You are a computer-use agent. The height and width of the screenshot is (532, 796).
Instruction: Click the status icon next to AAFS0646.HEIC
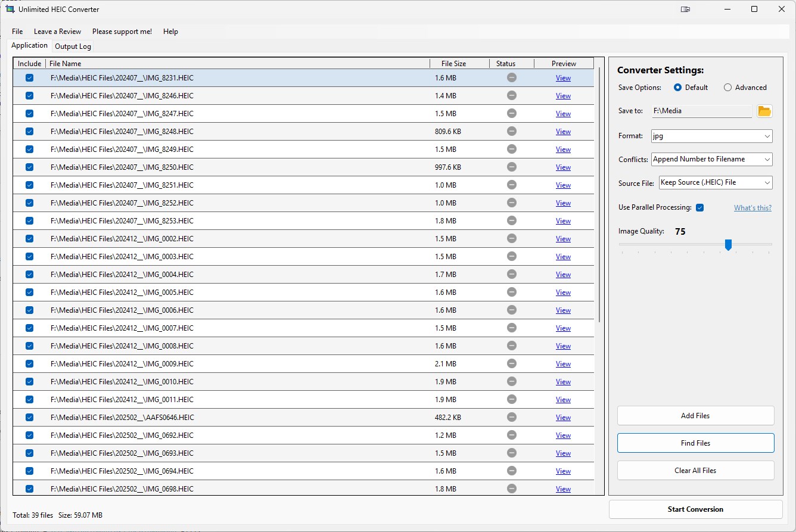click(511, 417)
